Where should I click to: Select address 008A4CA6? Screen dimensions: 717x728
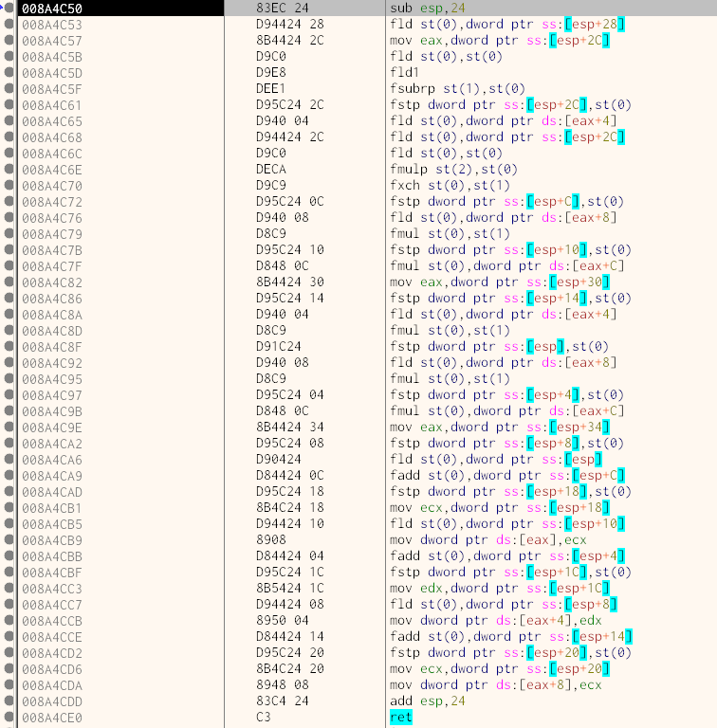tap(52, 459)
